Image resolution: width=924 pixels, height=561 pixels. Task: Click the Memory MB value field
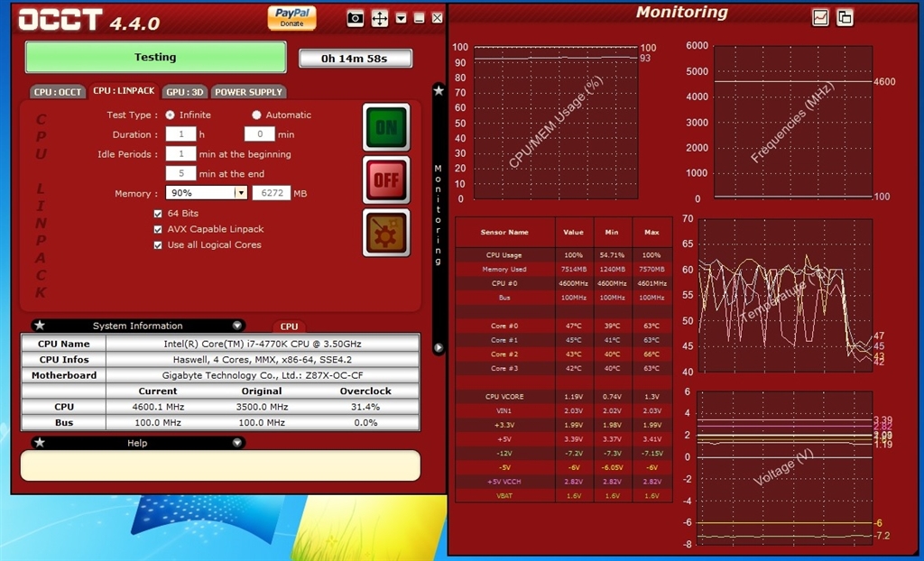272,193
